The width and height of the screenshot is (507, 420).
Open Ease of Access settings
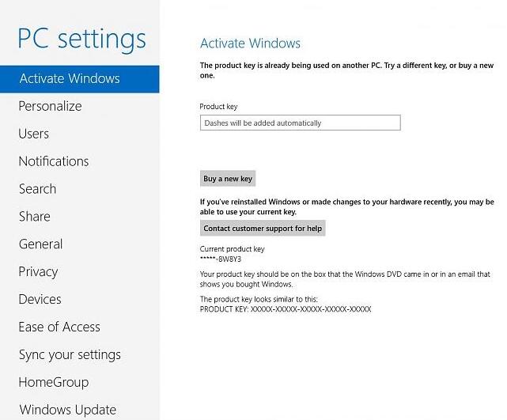[x=59, y=327]
